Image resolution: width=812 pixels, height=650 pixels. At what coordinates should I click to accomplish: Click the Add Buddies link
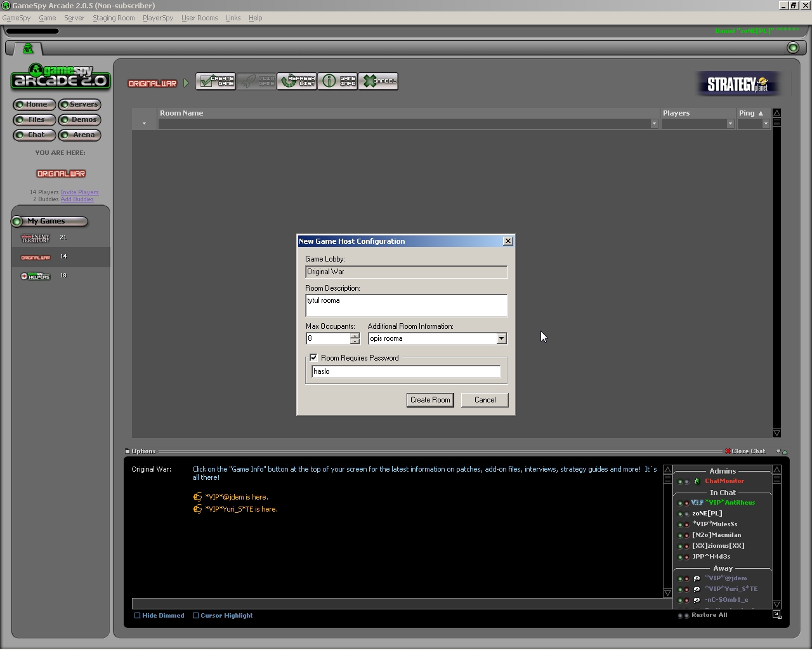coord(77,199)
